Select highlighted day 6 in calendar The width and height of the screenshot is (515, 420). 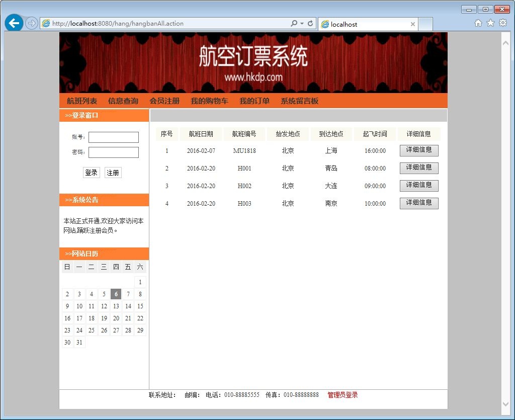point(116,294)
